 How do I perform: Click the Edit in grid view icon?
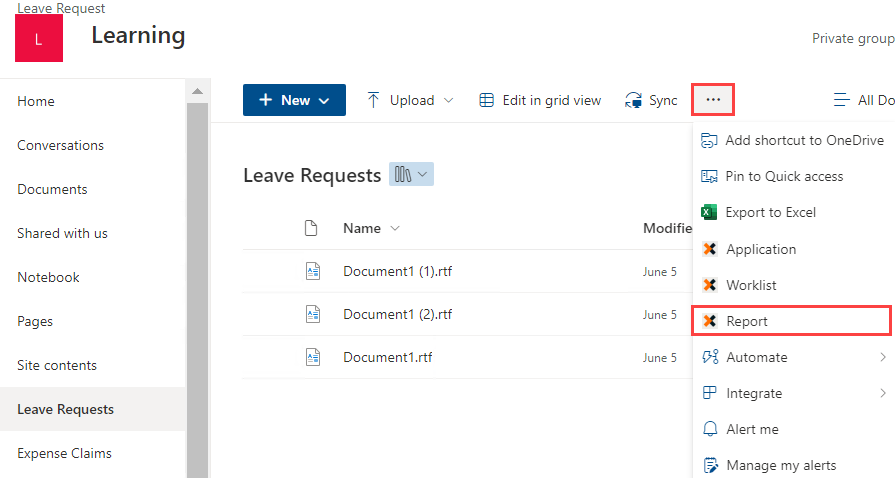487,100
